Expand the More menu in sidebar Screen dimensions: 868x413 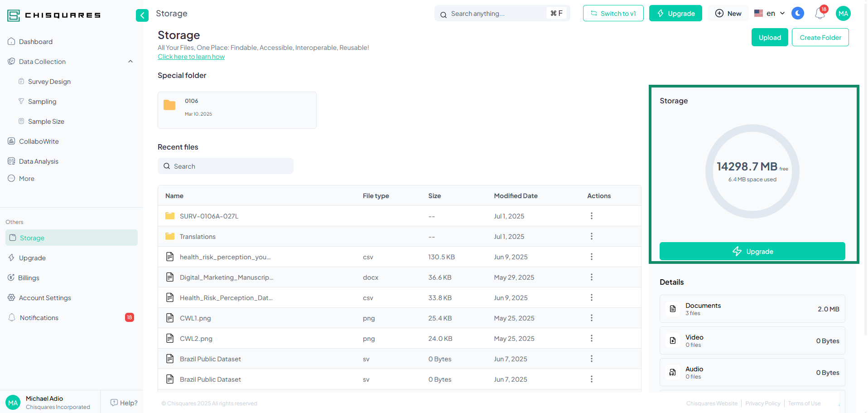click(x=27, y=179)
